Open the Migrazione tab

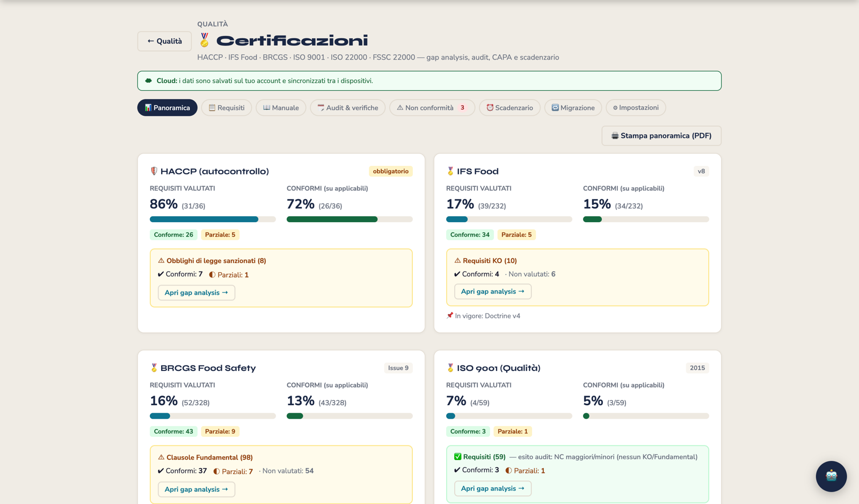point(573,108)
